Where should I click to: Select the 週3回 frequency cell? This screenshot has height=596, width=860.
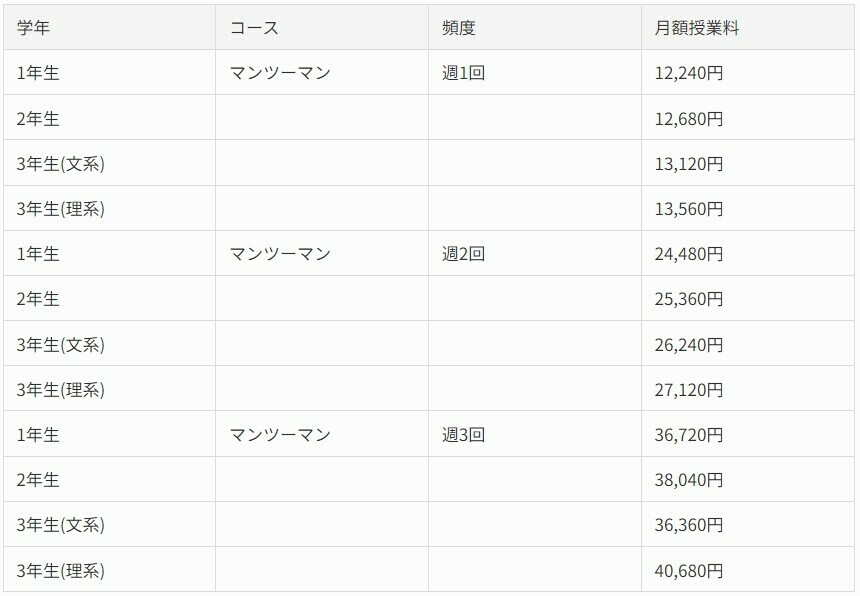coord(535,434)
